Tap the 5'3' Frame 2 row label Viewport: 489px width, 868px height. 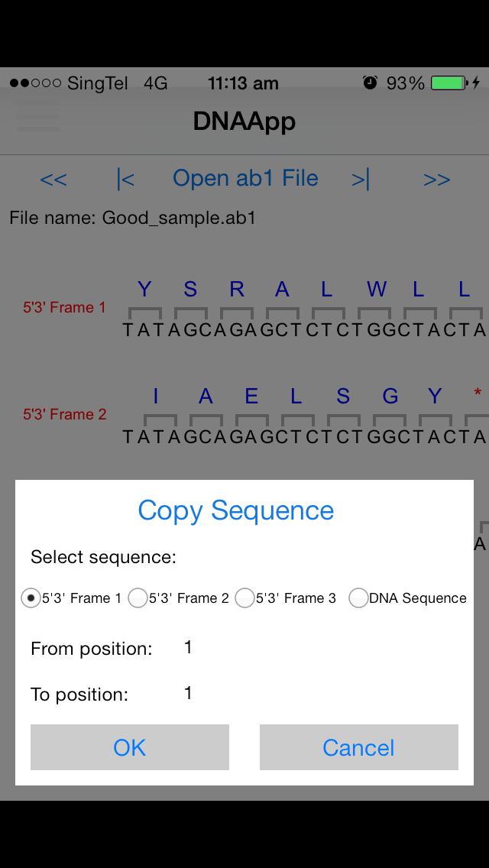click(x=65, y=414)
